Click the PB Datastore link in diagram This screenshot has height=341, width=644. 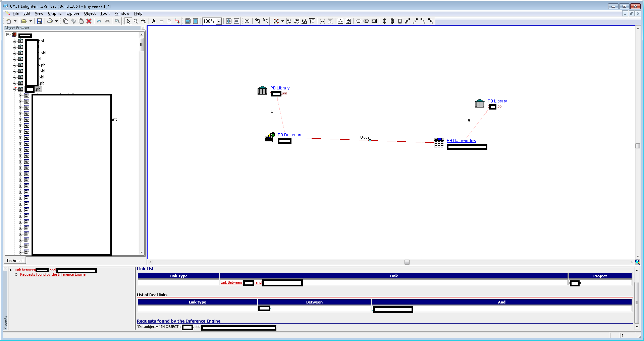pos(290,135)
